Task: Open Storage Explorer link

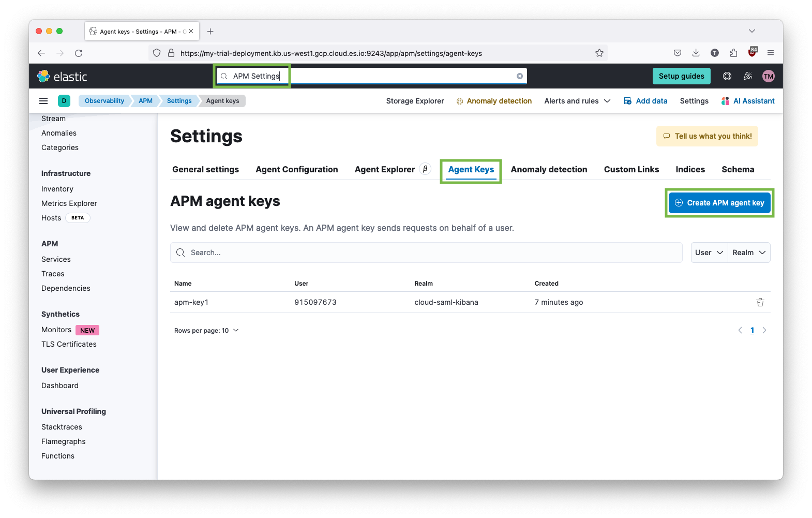Action: tap(415, 101)
